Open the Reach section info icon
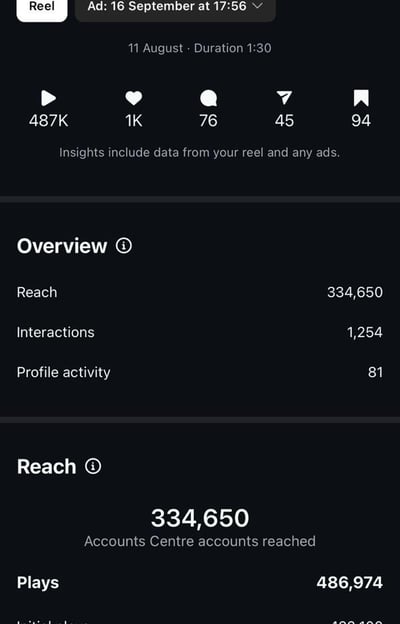Screen dimensions: 400x624 click(x=93, y=466)
